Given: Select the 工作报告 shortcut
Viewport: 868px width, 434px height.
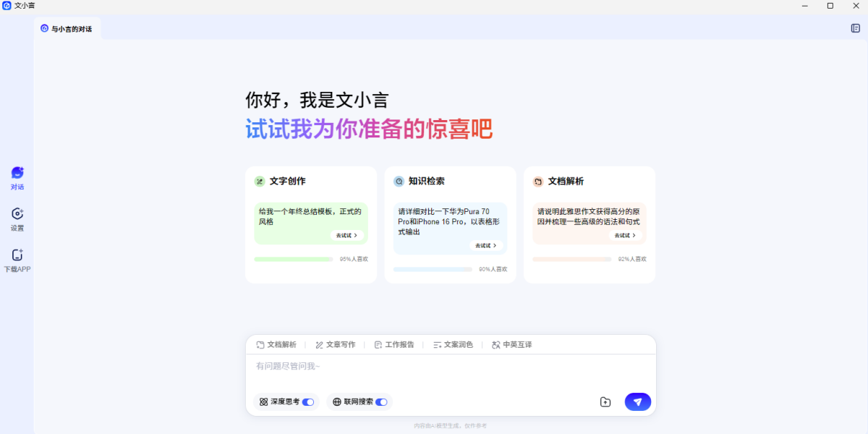Looking at the screenshot, I should pos(394,345).
